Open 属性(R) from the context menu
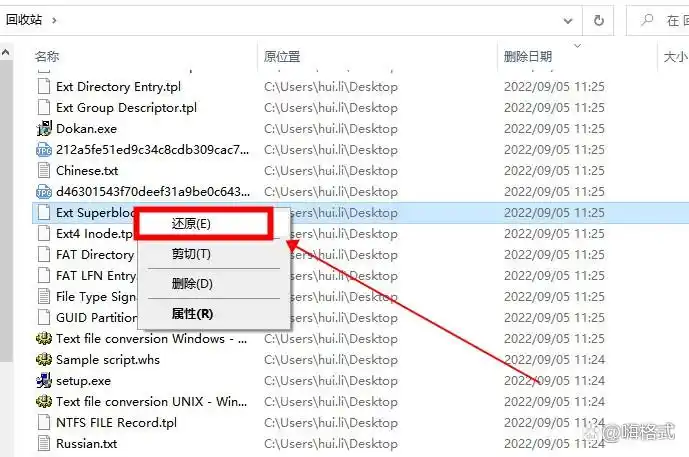 pos(192,314)
